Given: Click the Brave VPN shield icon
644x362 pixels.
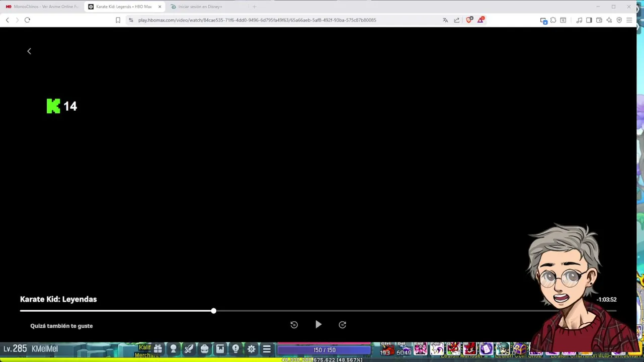Looking at the screenshot, I should pyautogui.click(x=619, y=20).
